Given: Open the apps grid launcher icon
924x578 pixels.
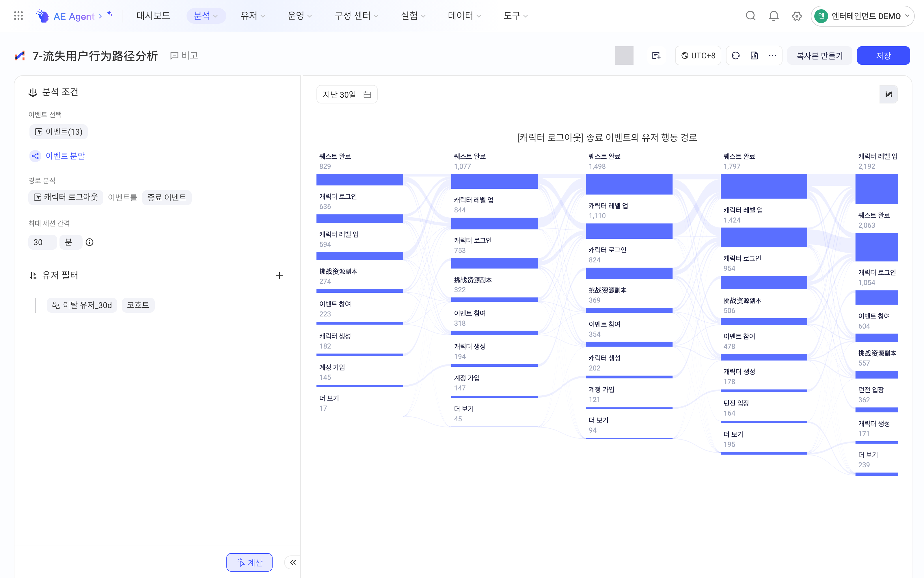Looking at the screenshot, I should pyautogui.click(x=18, y=16).
